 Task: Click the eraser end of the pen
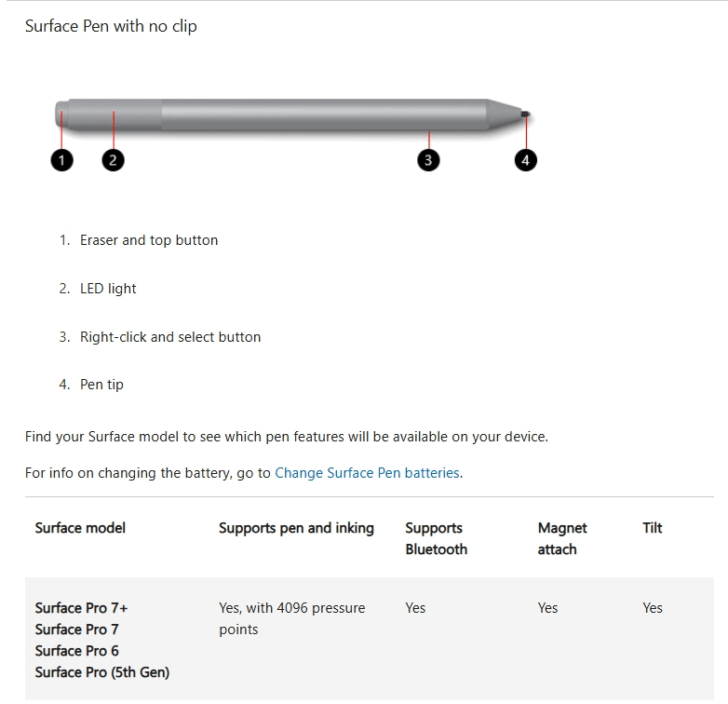61,115
